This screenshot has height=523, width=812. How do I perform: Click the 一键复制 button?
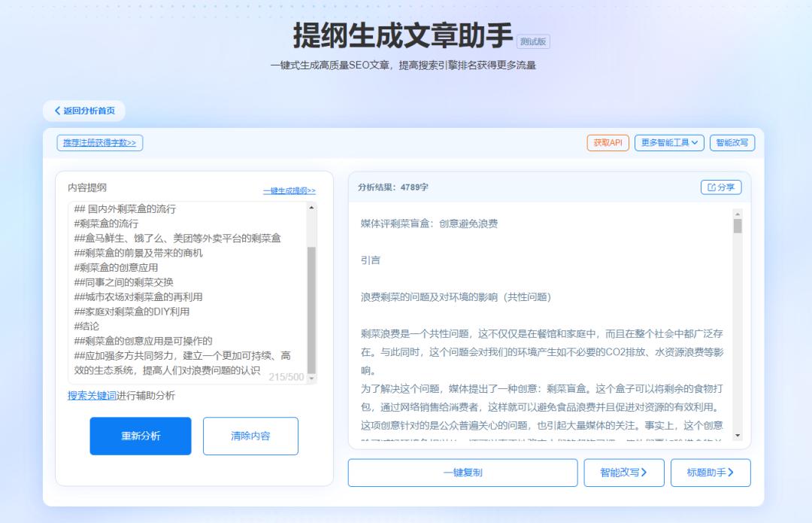(x=462, y=473)
